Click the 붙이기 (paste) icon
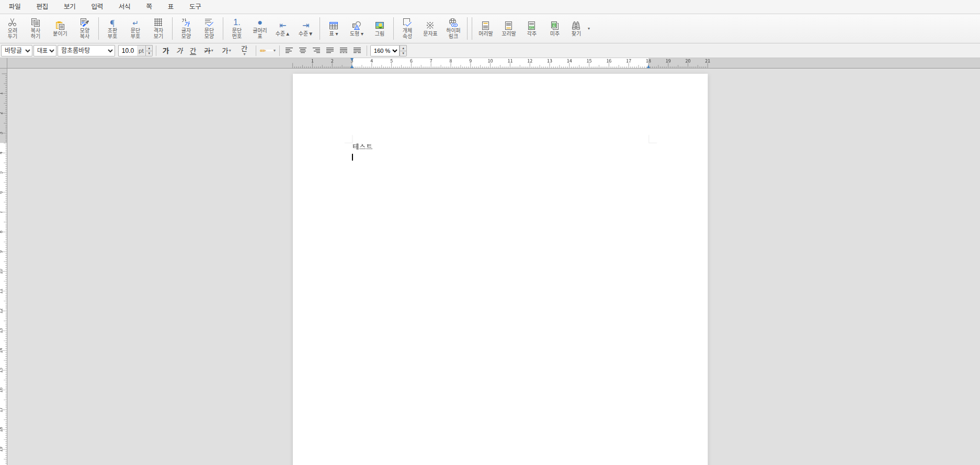Image resolution: width=980 pixels, height=465 pixels. 60,28
